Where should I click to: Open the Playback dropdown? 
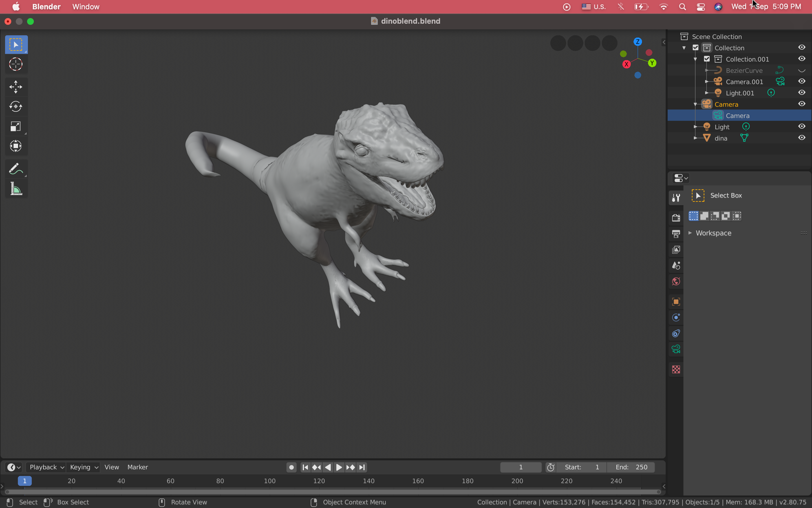click(x=46, y=467)
